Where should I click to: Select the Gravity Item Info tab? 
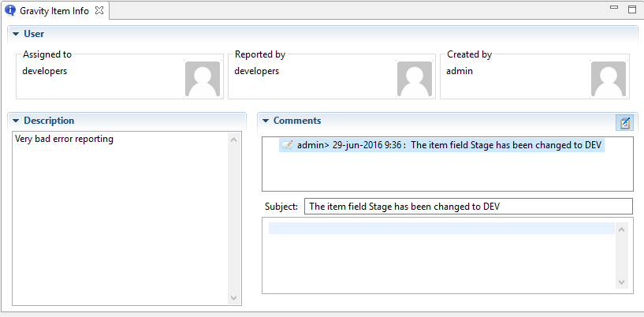[54, 10]
